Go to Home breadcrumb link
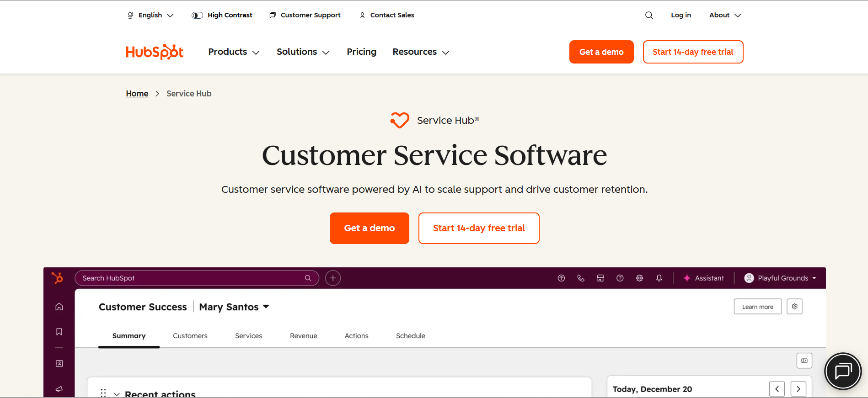 137,94
